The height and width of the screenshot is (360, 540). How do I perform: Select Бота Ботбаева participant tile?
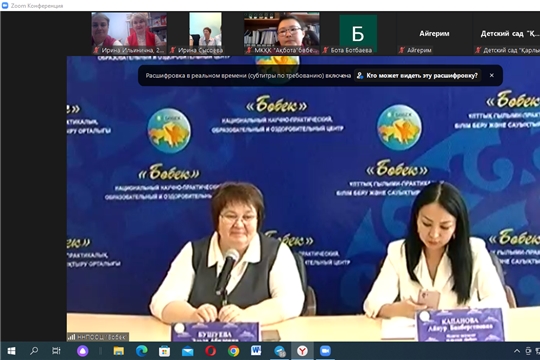358,33
